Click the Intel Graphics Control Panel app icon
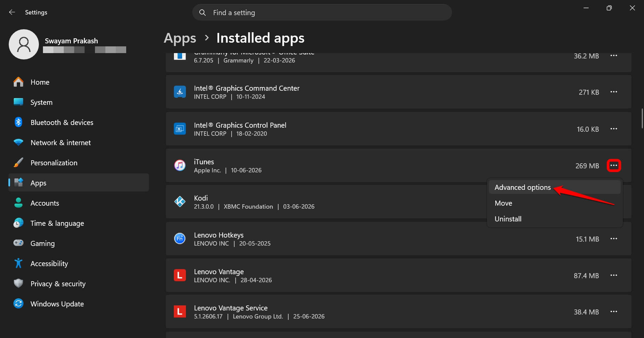Screen dimensions: 644x338 pyautogui.click(x=180, y=129)
